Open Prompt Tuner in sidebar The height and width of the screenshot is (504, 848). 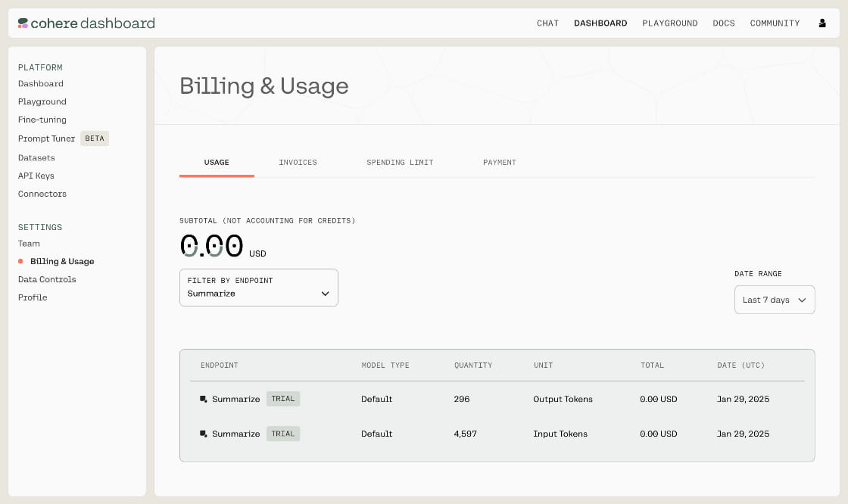[46, 138]
